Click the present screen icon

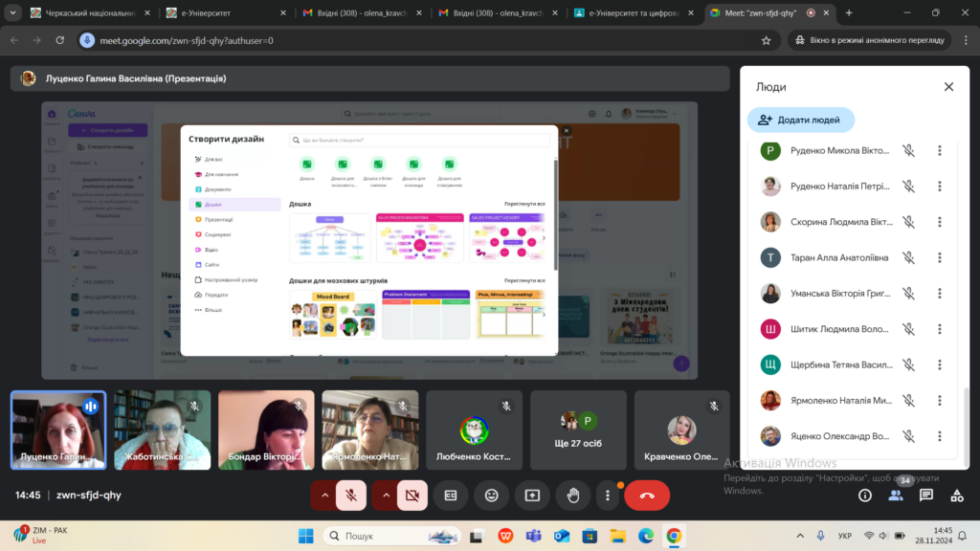click(532, 496)
